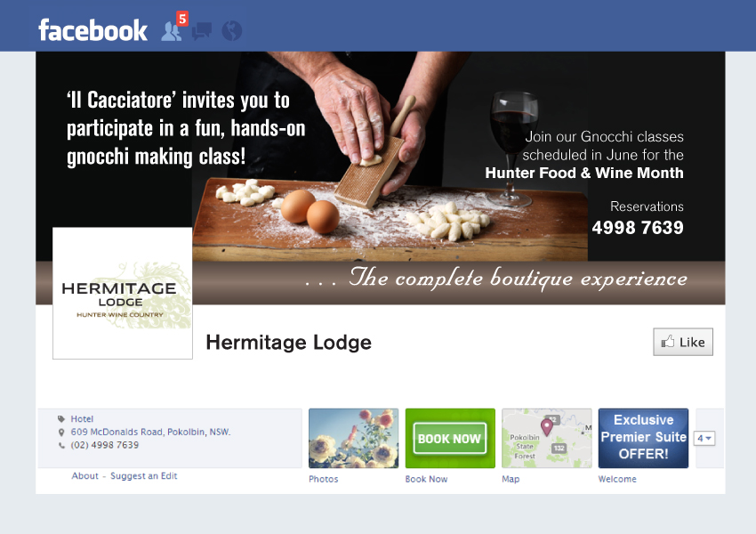756x534 pixels.
Task: Open the Exclusive Premier Suite Offer tile
Action: 643,438
